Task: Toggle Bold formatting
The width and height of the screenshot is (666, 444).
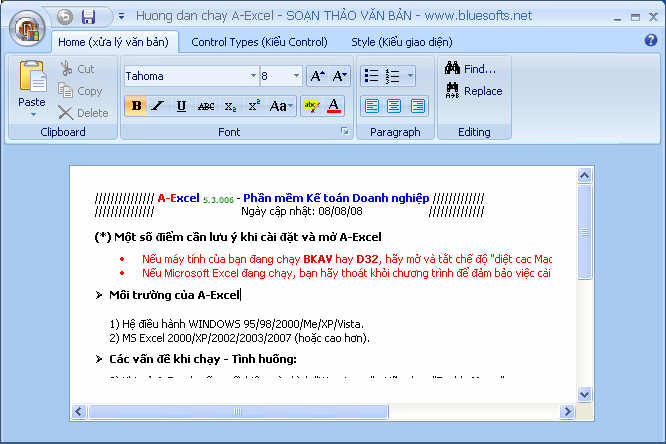Action: click(x=136, y=105)
